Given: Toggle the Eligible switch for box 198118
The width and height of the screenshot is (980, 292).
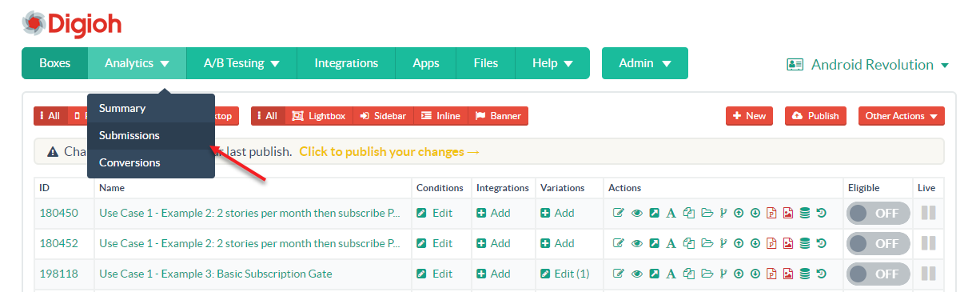Looking at the screenshot, I should pos(878,274).
